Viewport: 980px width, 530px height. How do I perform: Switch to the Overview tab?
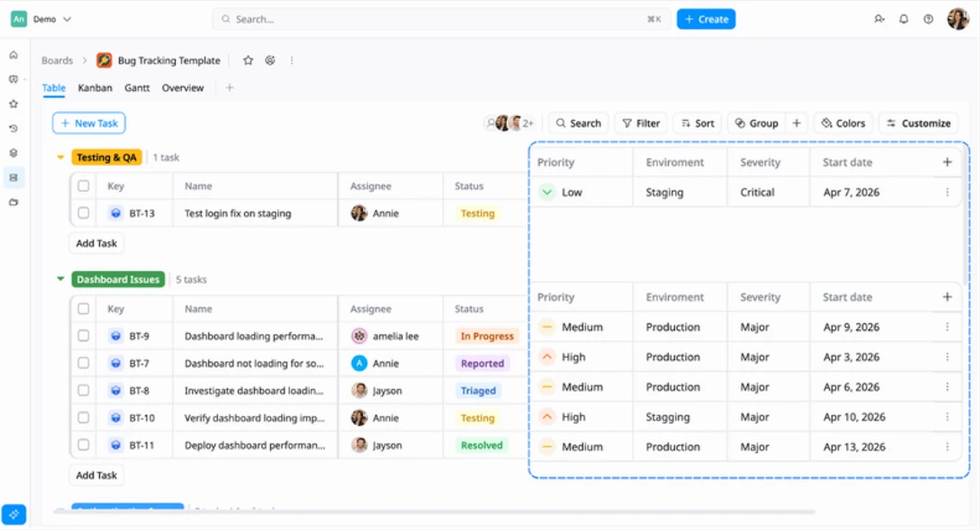tap(183, 88)
